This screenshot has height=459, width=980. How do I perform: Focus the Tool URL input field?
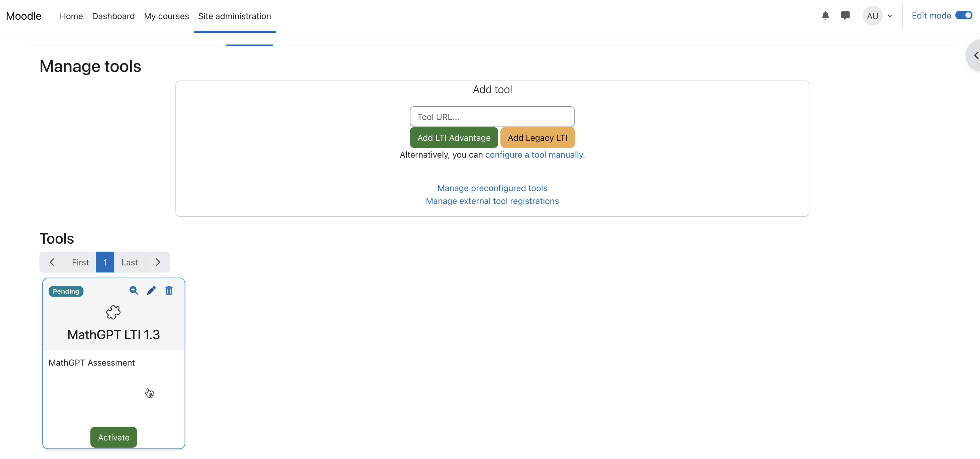tap(492, 117)
